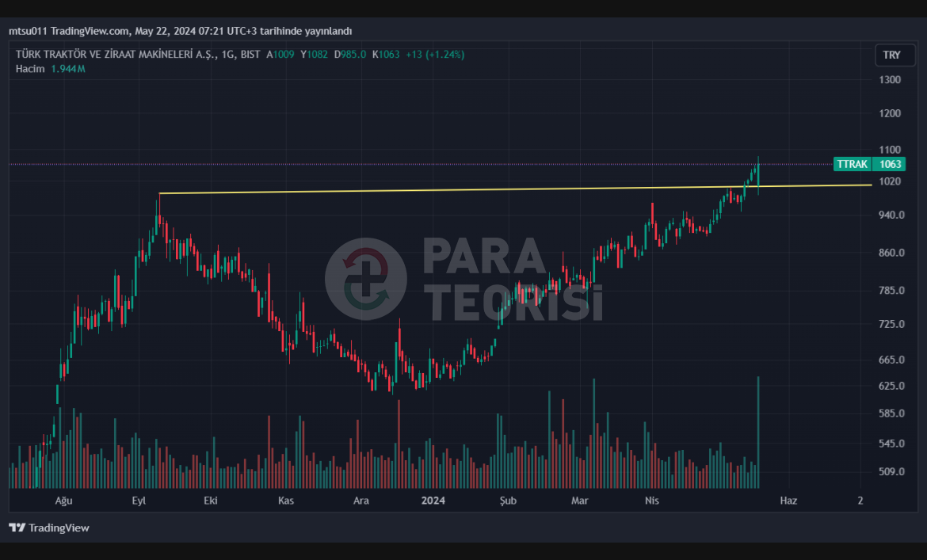Click the 585.0 price axis label
The width and height of the screenshot is (927, 560).
(x=891, y=413)
